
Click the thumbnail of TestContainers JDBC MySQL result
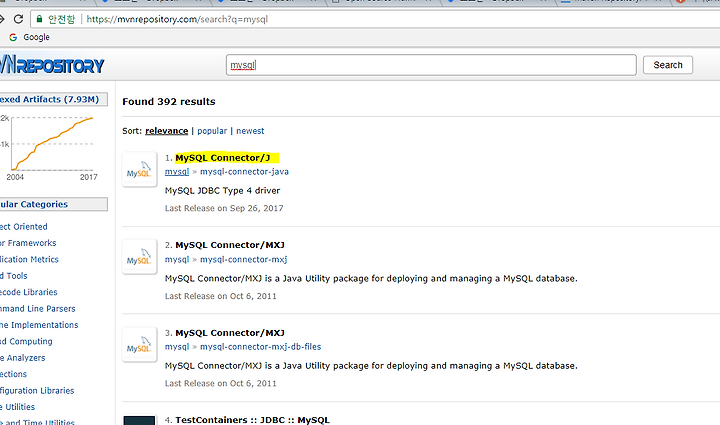[140, 420]
